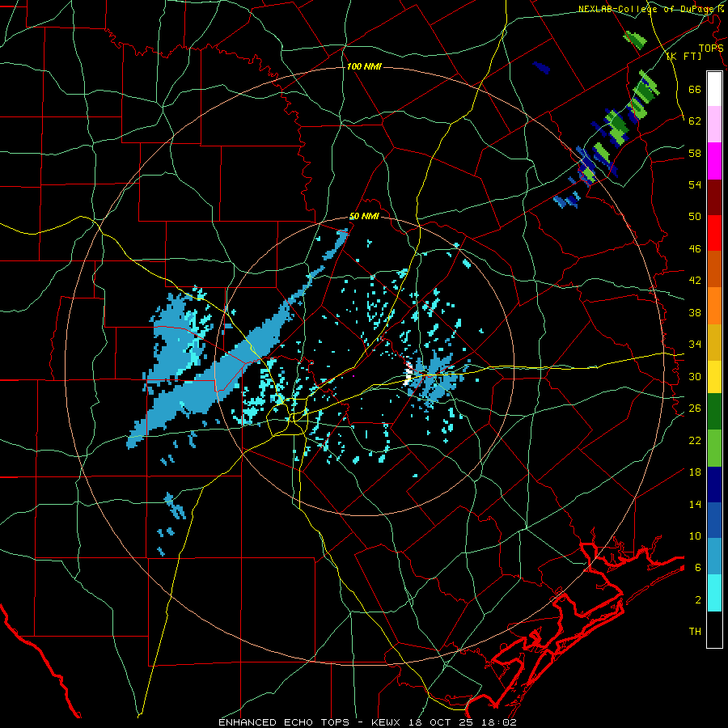This screenshot has width=728, height=728.
Task: Click the steel blue legend block
Action: 714,557
